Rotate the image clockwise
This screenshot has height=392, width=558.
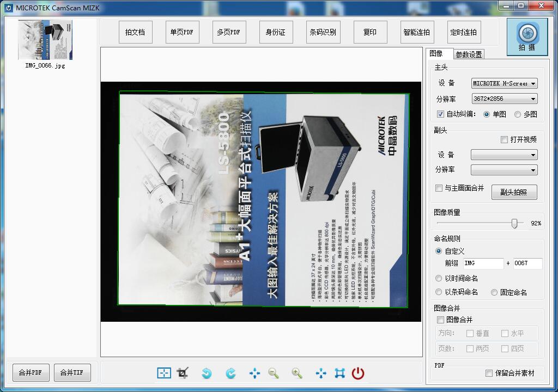click(x=231, y=373)
